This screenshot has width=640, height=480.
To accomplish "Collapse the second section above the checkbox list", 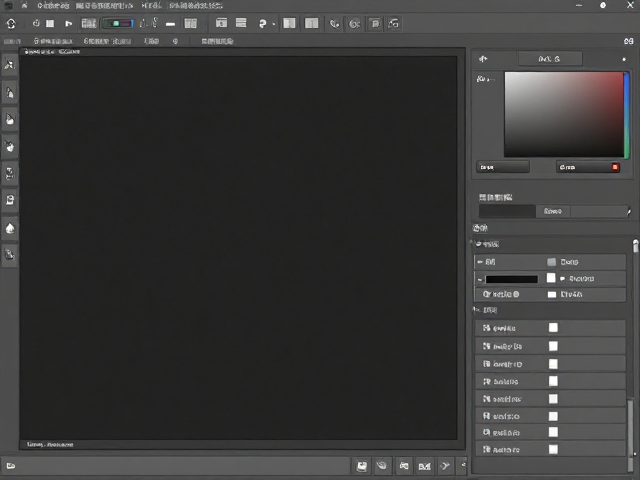I will tap(477, 310).
